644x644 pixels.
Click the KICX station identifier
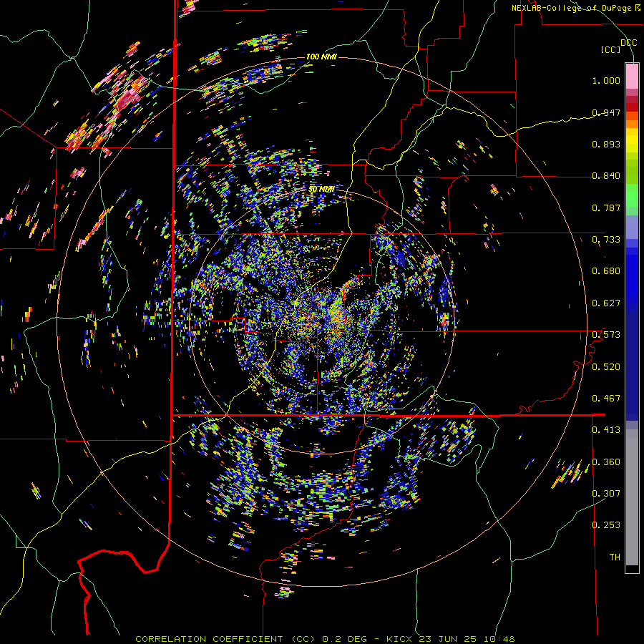[399, 639]
